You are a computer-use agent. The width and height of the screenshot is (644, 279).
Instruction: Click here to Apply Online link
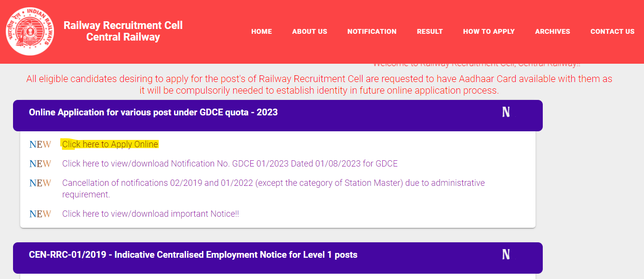110,144
